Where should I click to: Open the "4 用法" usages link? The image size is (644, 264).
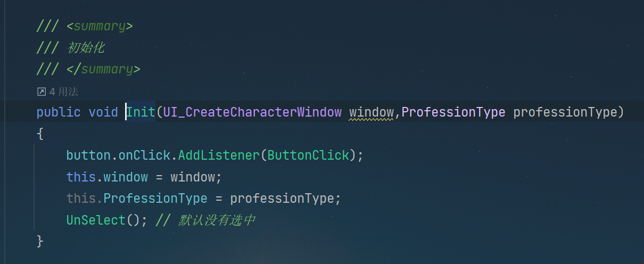pyautogui.click(x=63, y=92)
